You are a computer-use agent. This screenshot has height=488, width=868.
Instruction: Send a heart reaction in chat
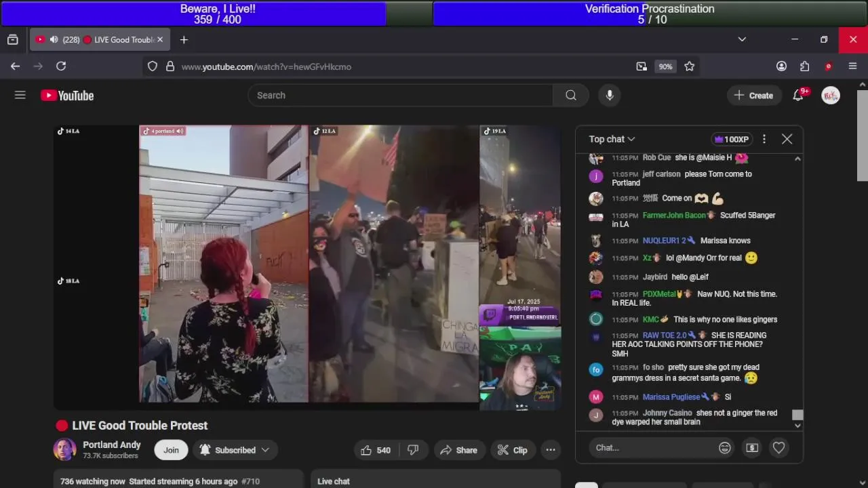[x=778, y=447]
